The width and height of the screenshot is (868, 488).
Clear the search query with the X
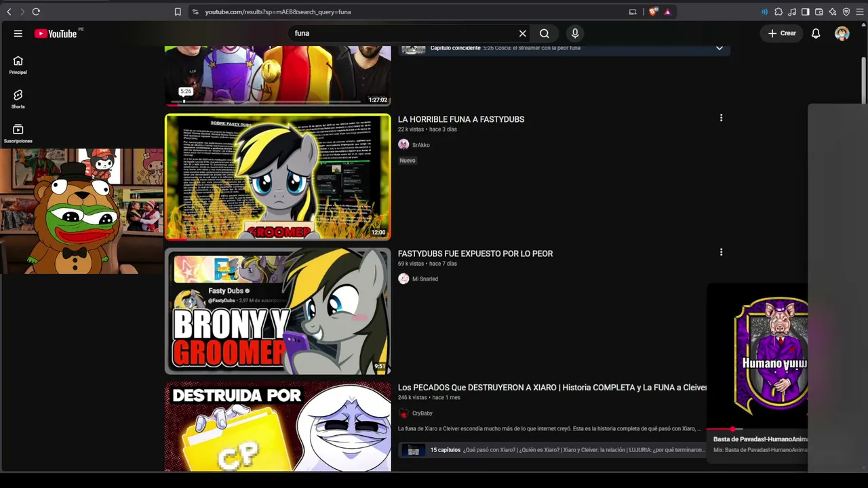pos(523,33)
